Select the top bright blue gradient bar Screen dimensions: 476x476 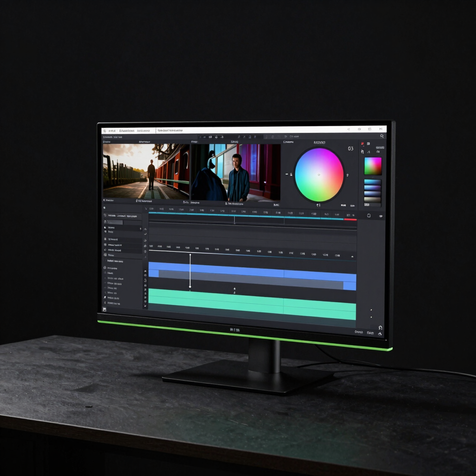pyautogui.click(x=372, y=182)
